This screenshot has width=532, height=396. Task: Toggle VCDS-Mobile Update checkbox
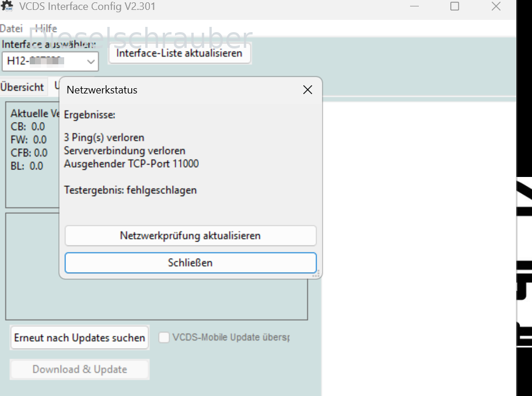[164, 338]
